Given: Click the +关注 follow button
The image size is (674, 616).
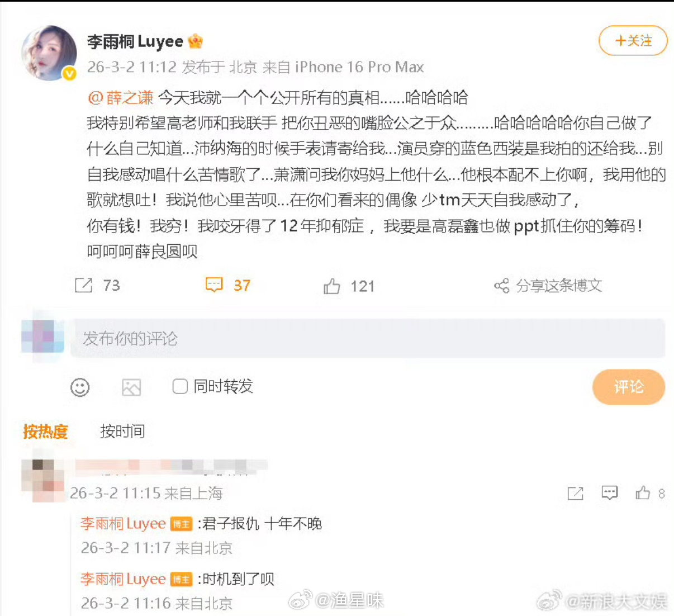Looking at the screenshot, I should [x=633, y=41].
